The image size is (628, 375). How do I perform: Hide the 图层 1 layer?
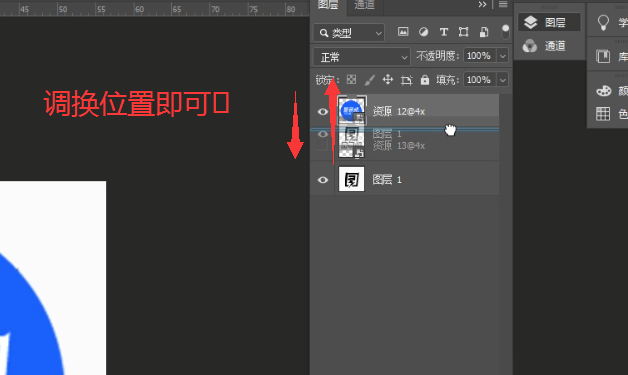[x=323, y=180]
